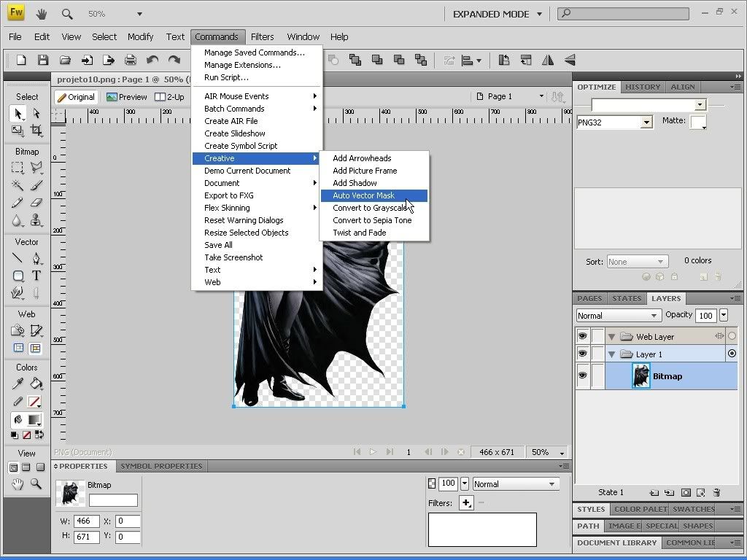Select the Pen tool
747x560 pixels.
click(x=36, y=258)
